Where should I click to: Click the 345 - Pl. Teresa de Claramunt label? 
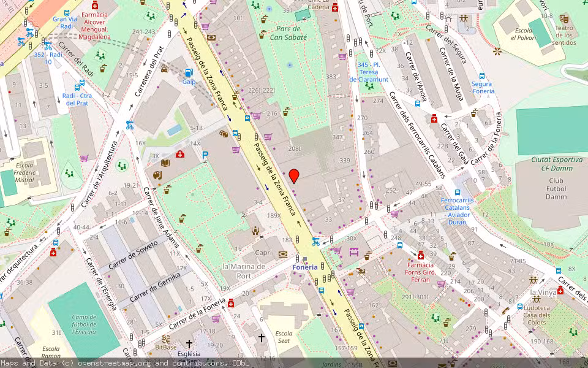click(369, 72)
